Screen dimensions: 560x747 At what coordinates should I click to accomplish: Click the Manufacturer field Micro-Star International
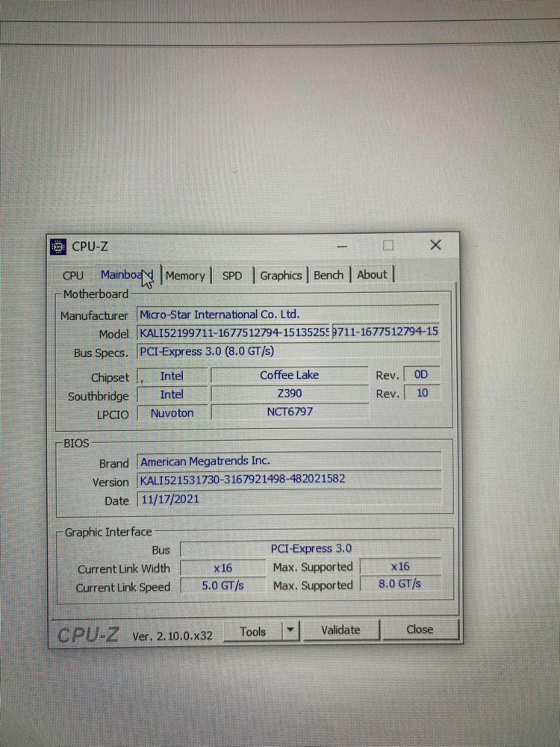click(x=287, y=314)
